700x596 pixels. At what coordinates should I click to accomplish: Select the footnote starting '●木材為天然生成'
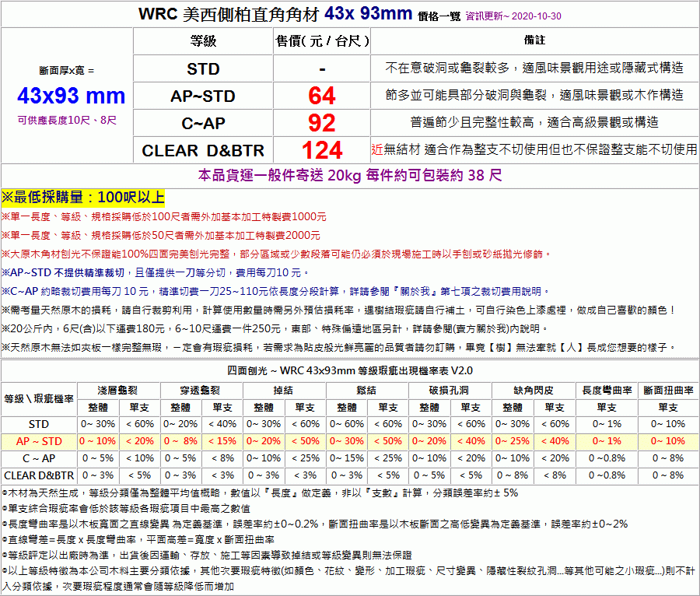coord(261,493)
